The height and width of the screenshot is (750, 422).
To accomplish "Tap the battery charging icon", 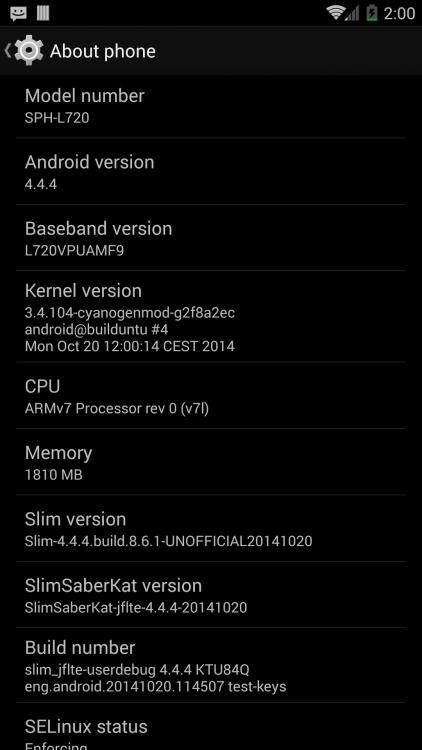I will [372, 12].
